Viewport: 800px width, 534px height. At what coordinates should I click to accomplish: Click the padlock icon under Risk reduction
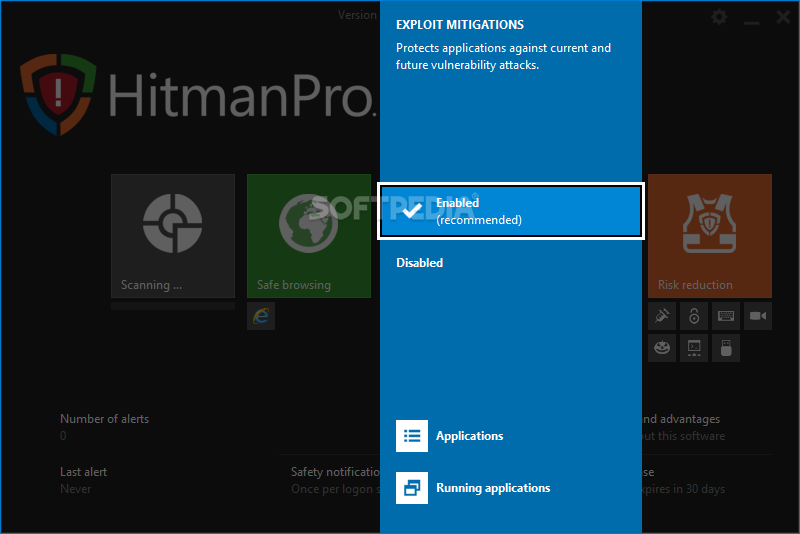point(694,316)
